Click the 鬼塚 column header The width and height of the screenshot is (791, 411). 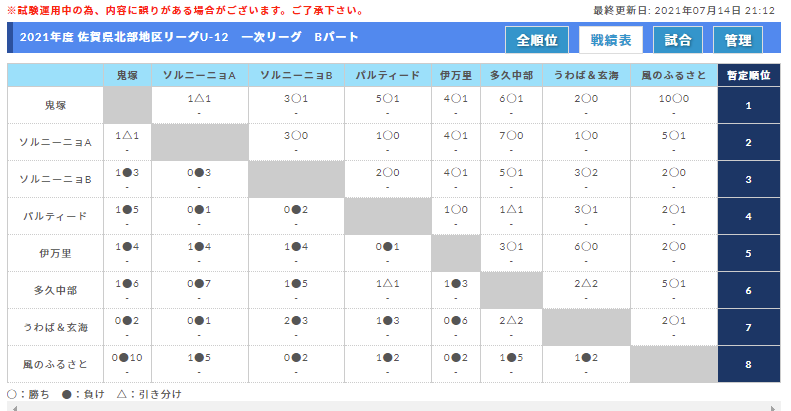127,75
